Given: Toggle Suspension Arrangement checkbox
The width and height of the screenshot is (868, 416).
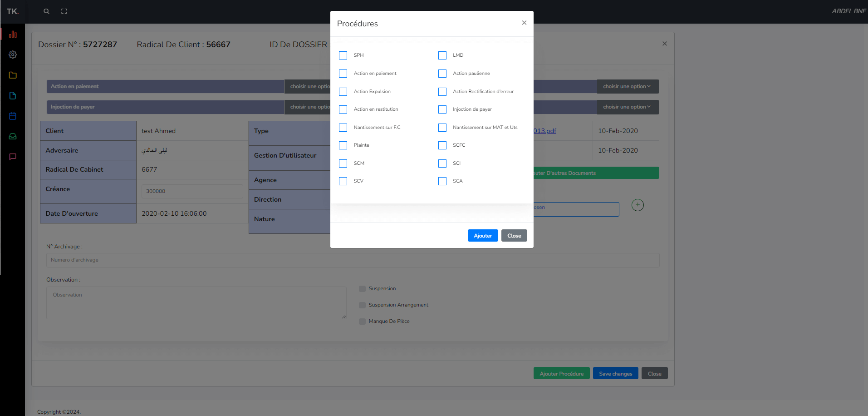Looking at the screenshot, I should [x=362, y=305].
